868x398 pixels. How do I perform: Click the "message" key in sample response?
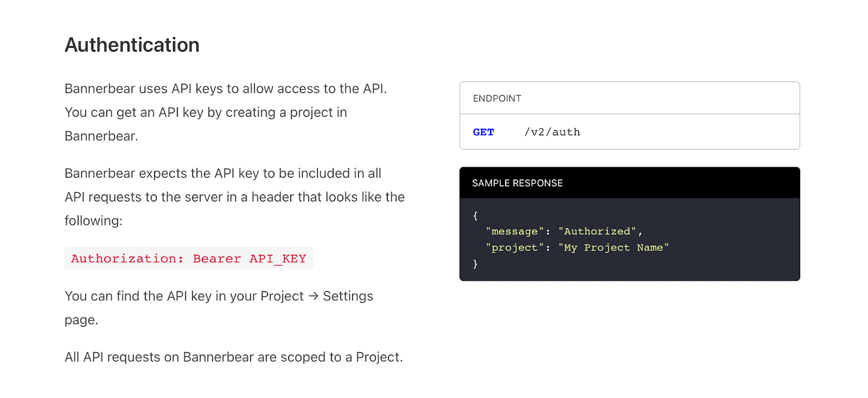pos(515,231)
